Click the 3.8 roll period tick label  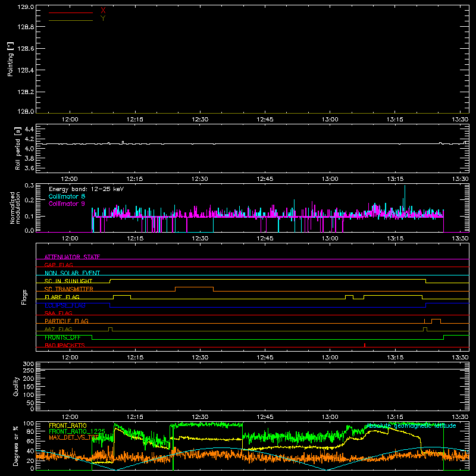[x=29, y=158]
